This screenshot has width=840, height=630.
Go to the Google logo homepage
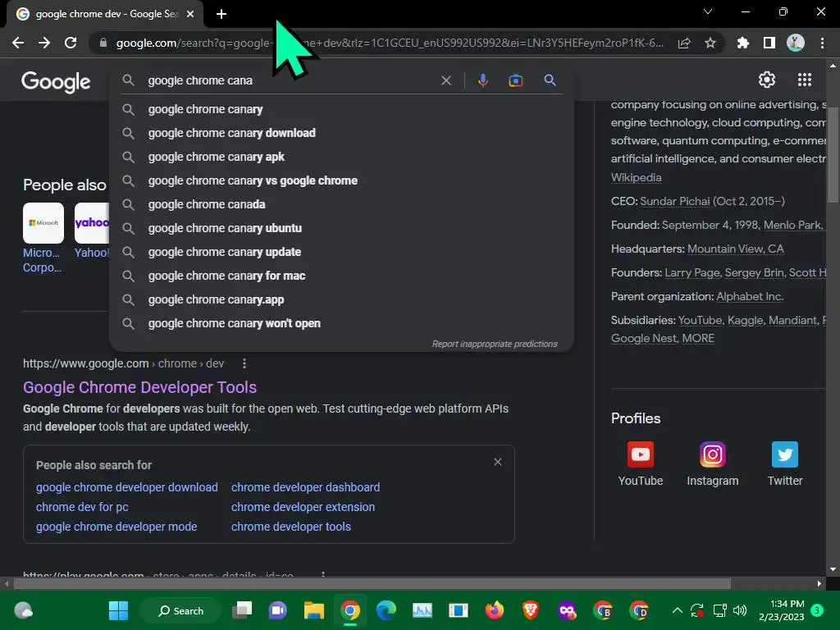pyautogui.click(x=56, y=82)
